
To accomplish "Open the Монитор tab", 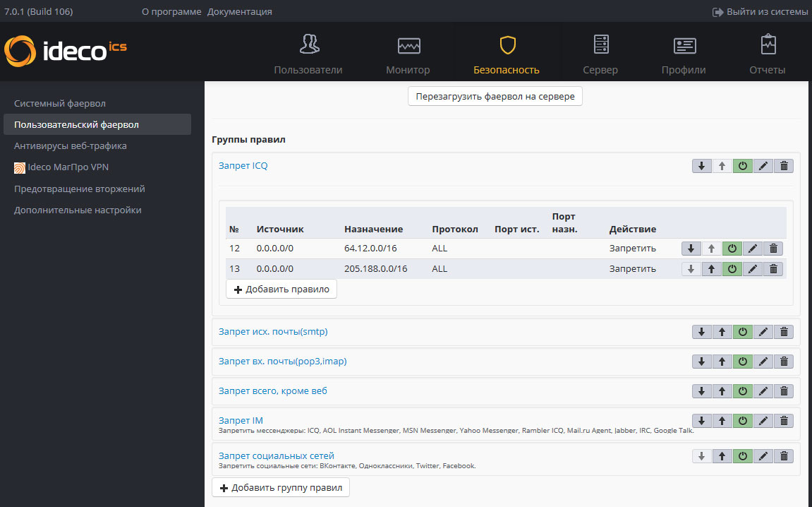I will pyautogui.click(x=408, y=54).
